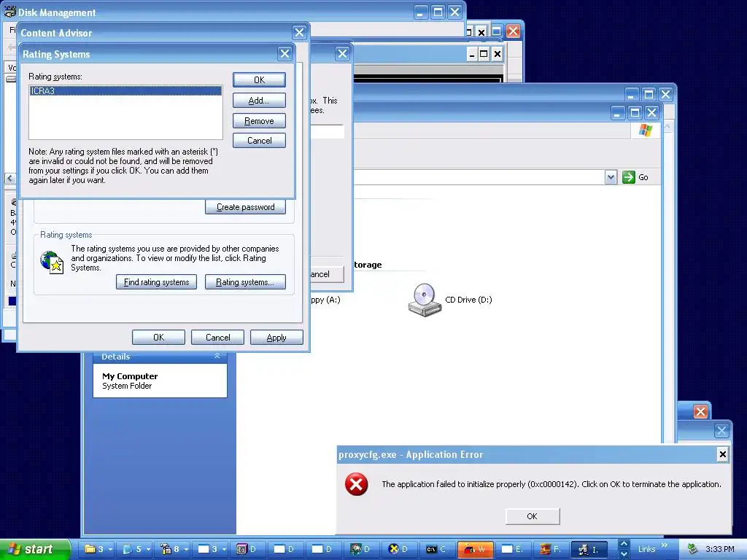The width and height of the screenshot is (747, 560).
Task: Click Find rating systems button
Action: point(156,282)
